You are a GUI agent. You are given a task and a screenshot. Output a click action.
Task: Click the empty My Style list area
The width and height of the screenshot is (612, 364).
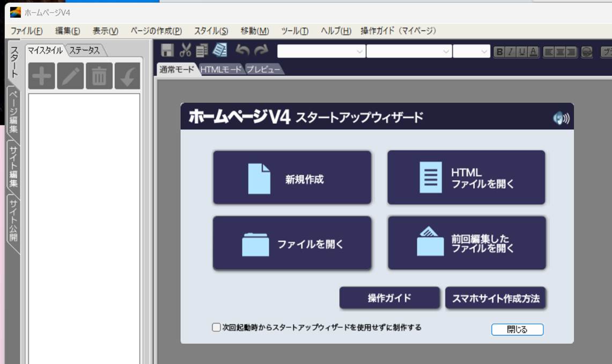(x=84, y=228)
